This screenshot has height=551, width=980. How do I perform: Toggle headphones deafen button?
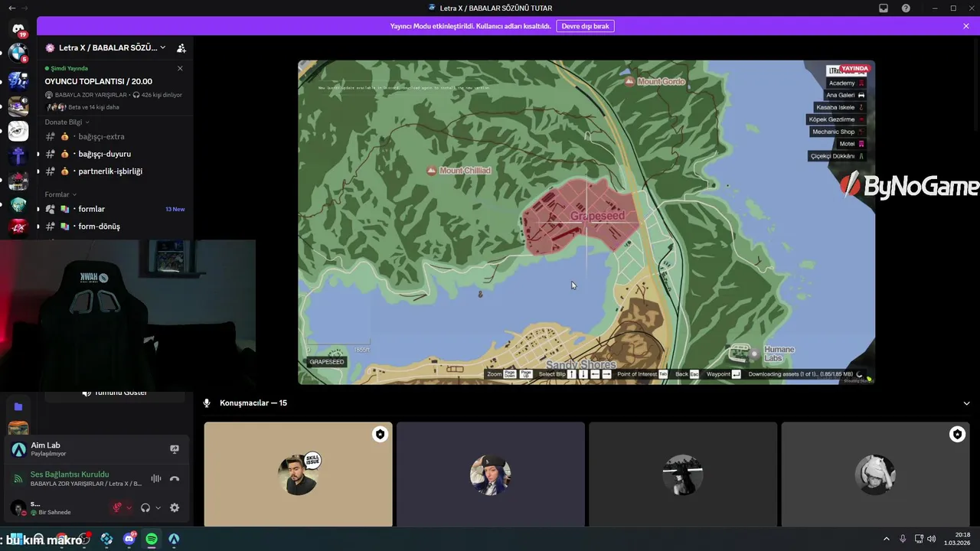pyautogui.click(x=145, y=507)
